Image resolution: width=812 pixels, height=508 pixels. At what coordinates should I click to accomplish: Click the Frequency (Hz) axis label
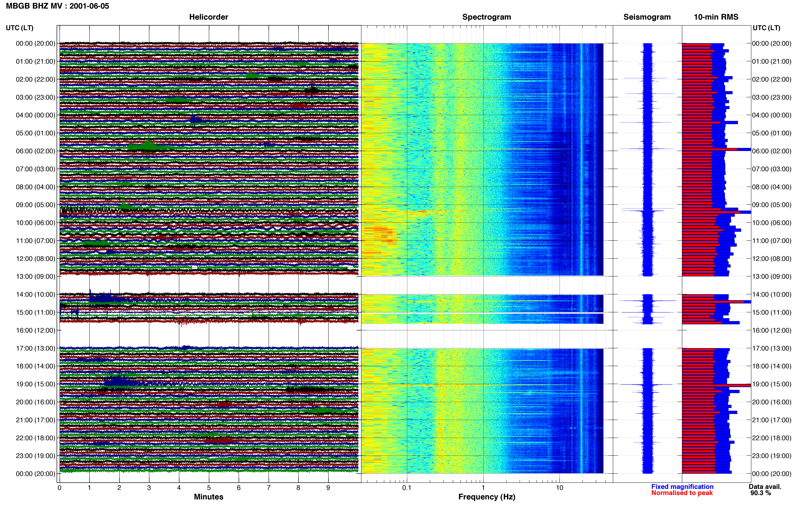click(487, 497)
